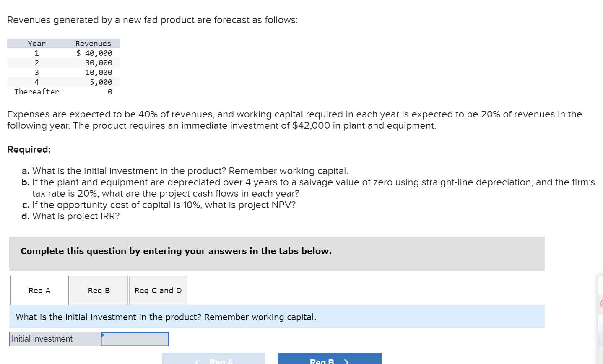Select the currently active Req A tab
603x364 pixels.
coord(39,290)
